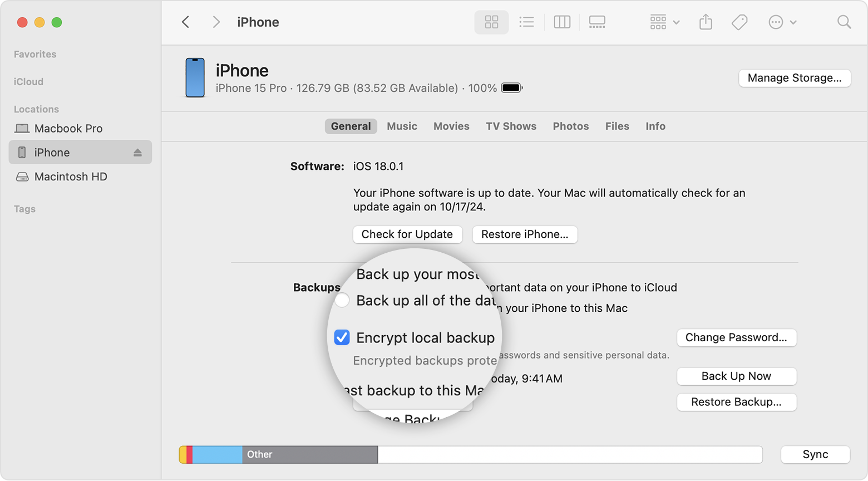Open the Photos tab
Viewport: 868px width, 481px height.
(x=570, y=126)
